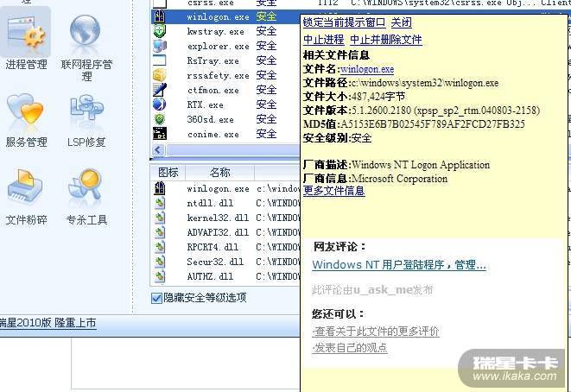The height and width of the screenshot is (392, 571).
Task: Click the explorer.exe computer icon
Action: pyautogui.click(x=160, y=46)
